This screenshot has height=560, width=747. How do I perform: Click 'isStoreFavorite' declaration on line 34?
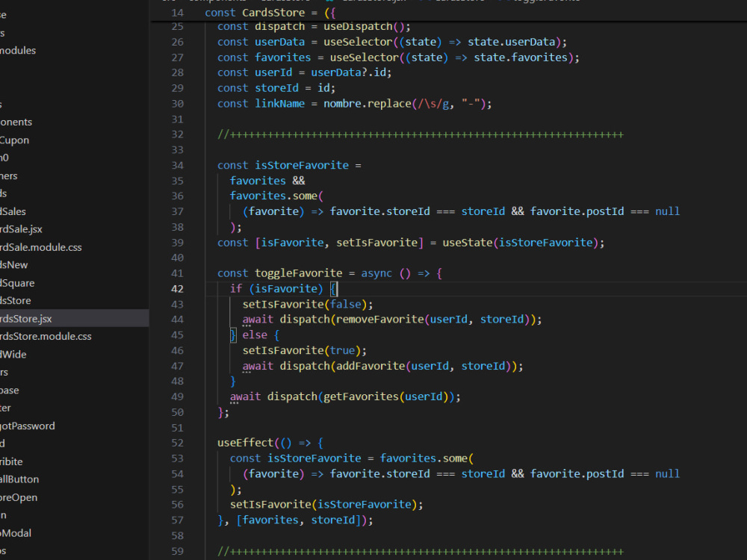(x=302, y=165)
